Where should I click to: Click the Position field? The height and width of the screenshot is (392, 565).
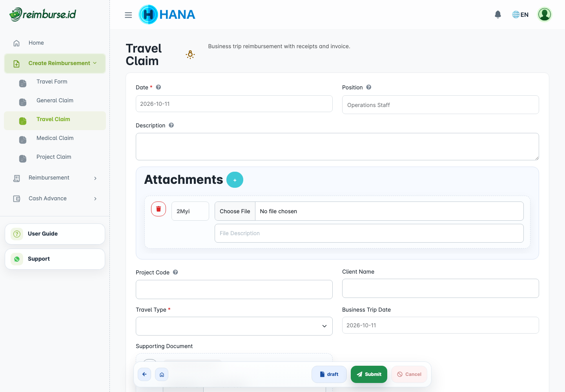click(x=441, y=105)
